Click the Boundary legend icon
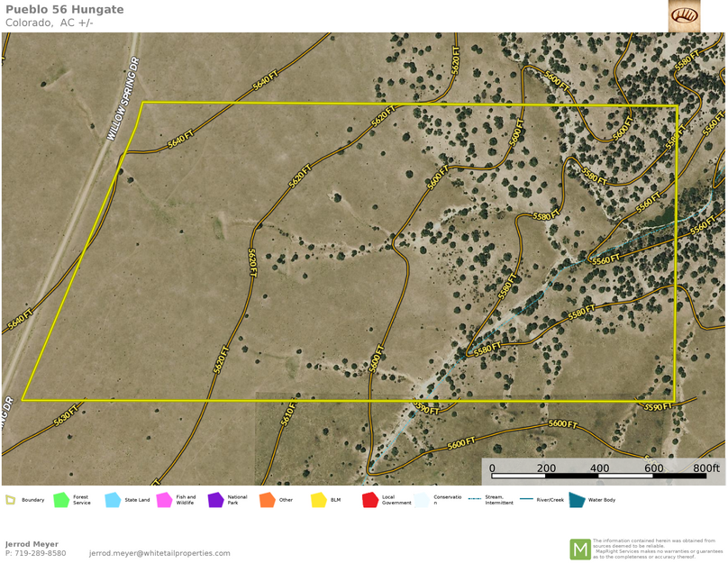 tap(10, 499)
